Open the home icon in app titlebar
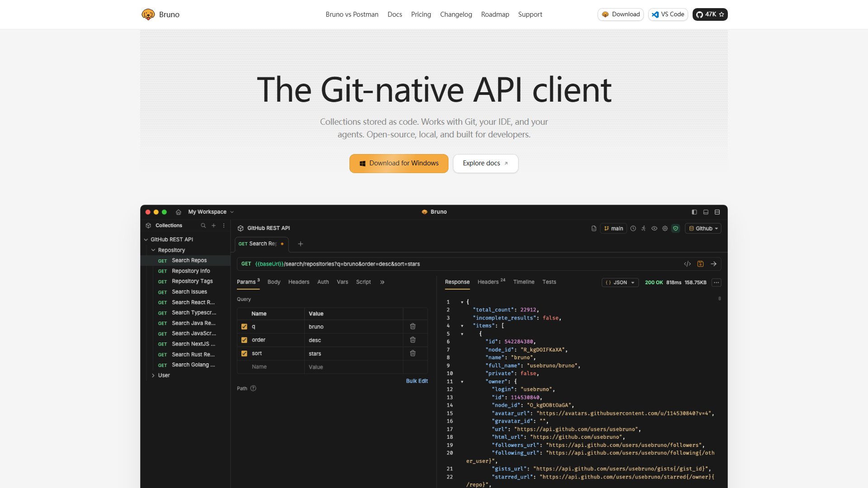Viewport: 868px width, 488px height. pos(179,212)
